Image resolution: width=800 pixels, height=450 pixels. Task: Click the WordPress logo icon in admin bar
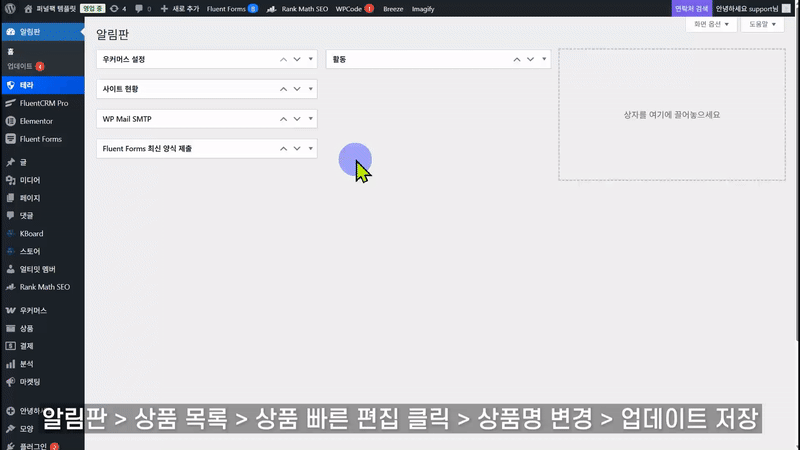point(10,9)
